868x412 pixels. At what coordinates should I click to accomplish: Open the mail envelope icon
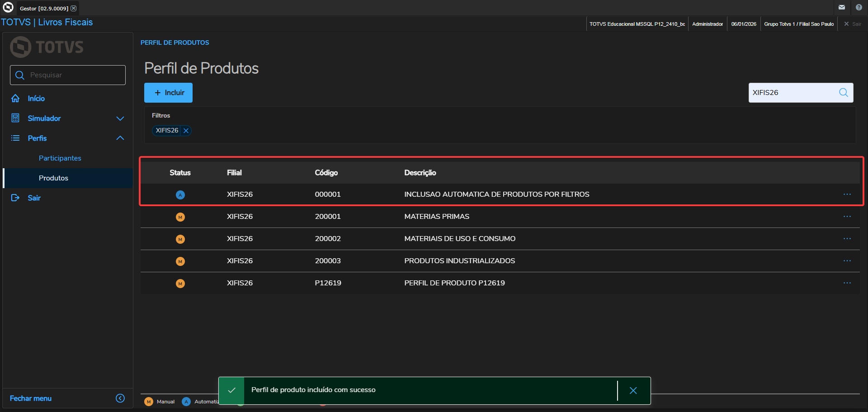842,8
